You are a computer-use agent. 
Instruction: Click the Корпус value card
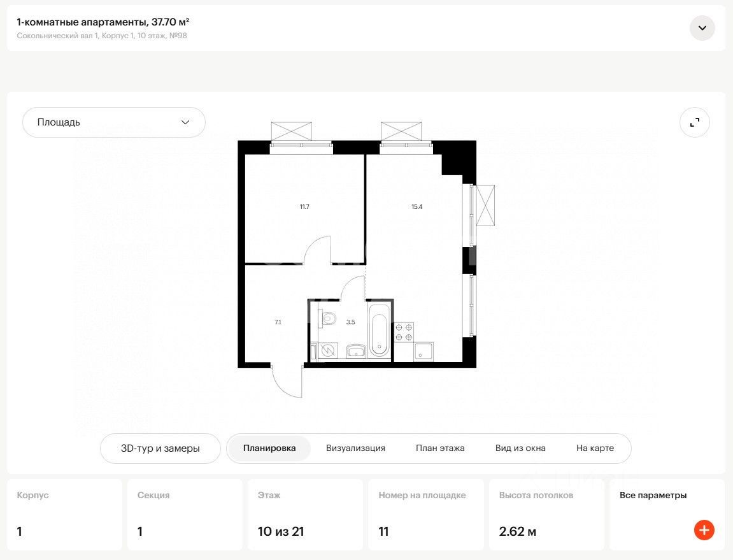[x=64, y=515]
